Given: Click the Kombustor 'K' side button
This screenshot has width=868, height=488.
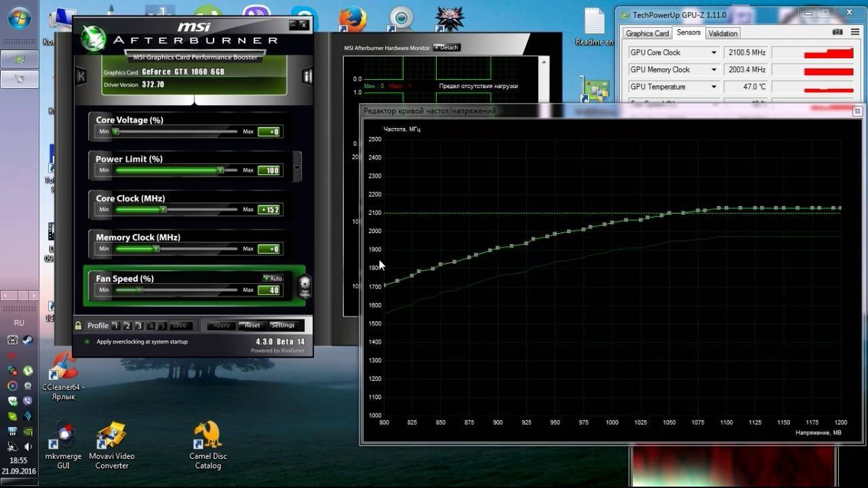Looking at the screenshot, I should coord(81,76).
